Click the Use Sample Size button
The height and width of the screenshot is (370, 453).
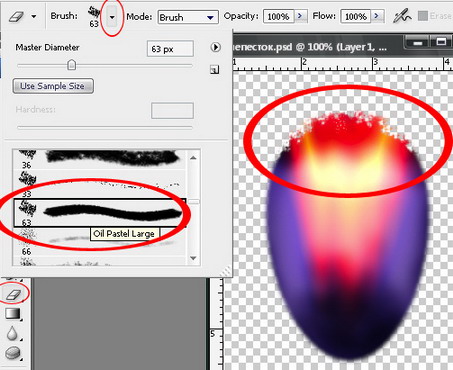53,86
